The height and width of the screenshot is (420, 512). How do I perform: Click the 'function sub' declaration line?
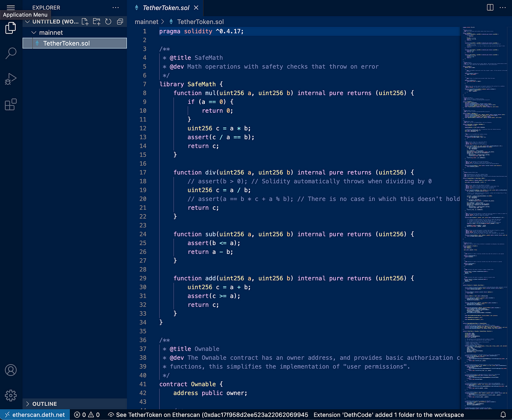[294, 234]
